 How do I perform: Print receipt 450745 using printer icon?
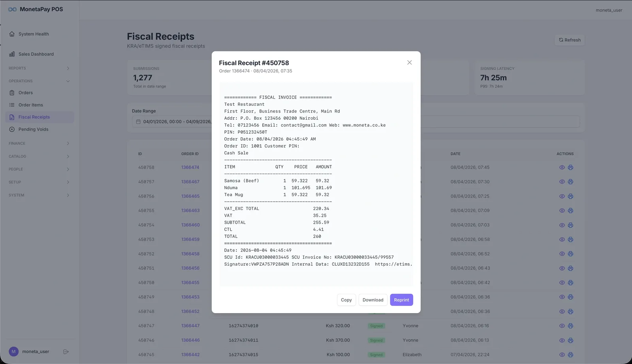coord(570,355)
